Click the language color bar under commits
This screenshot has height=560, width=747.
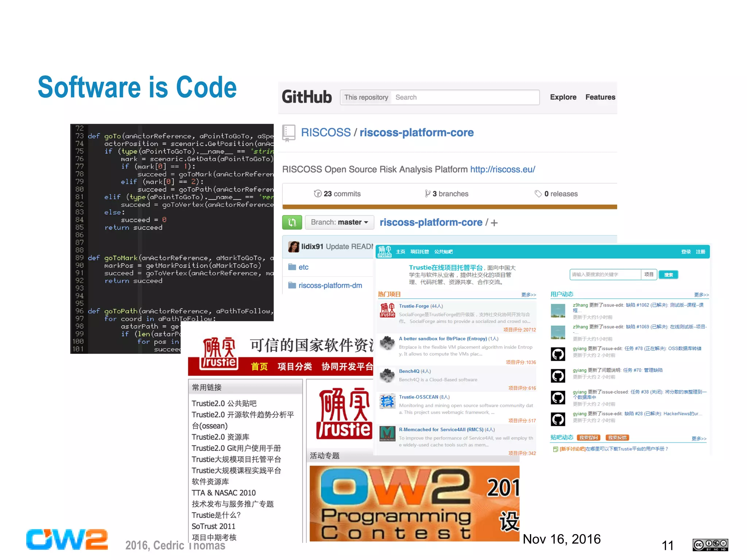tap(449, 207)
